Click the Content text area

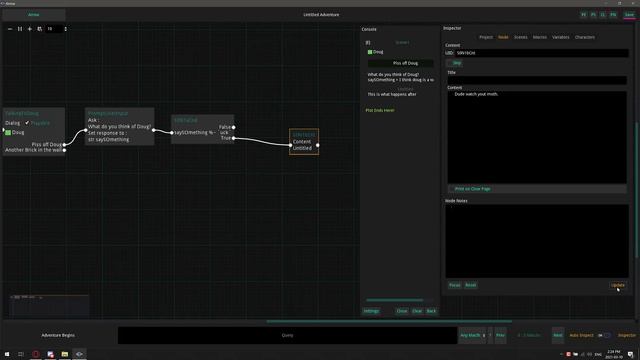pyautogui.click(x=537, y=137)
